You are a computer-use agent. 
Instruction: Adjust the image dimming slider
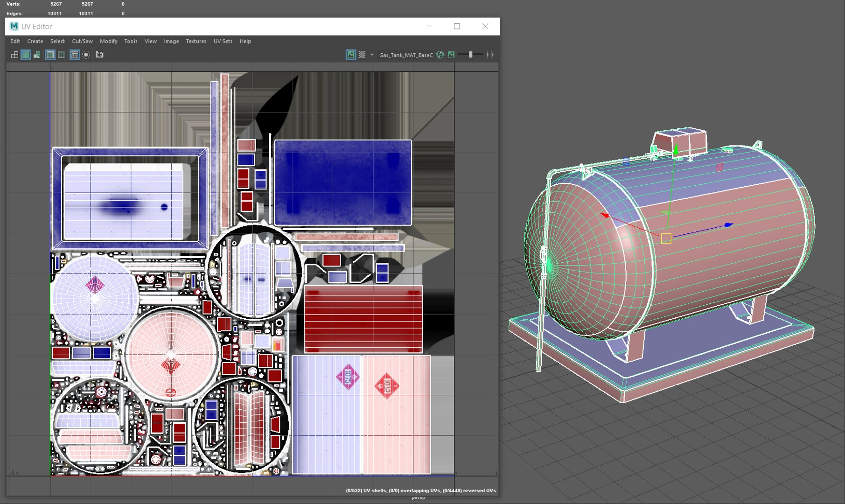pos(470,55)
